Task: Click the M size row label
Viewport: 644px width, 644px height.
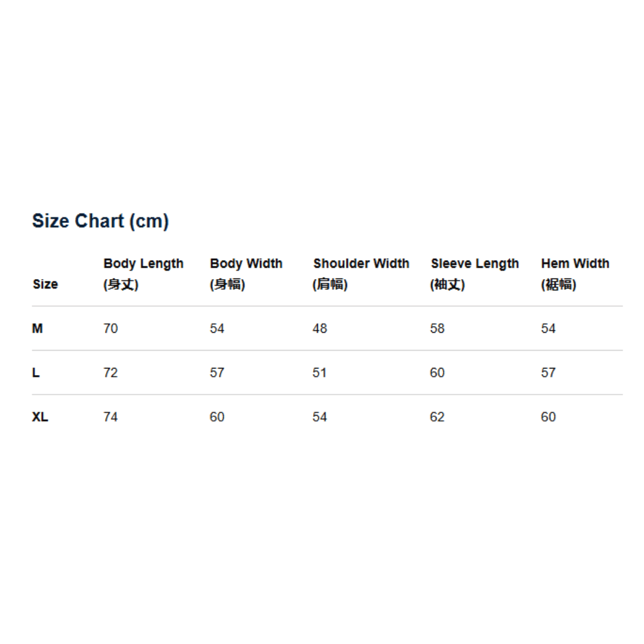Action: (38, 328)
